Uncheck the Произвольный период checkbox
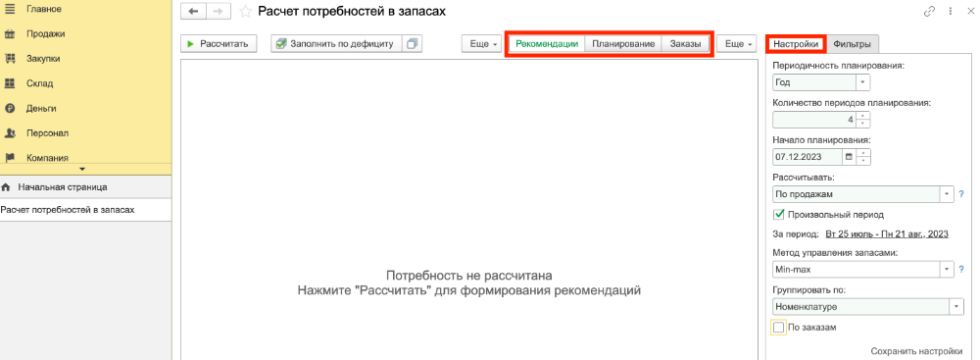Screen dimensions: 980x360 click(x=779, y=214)
